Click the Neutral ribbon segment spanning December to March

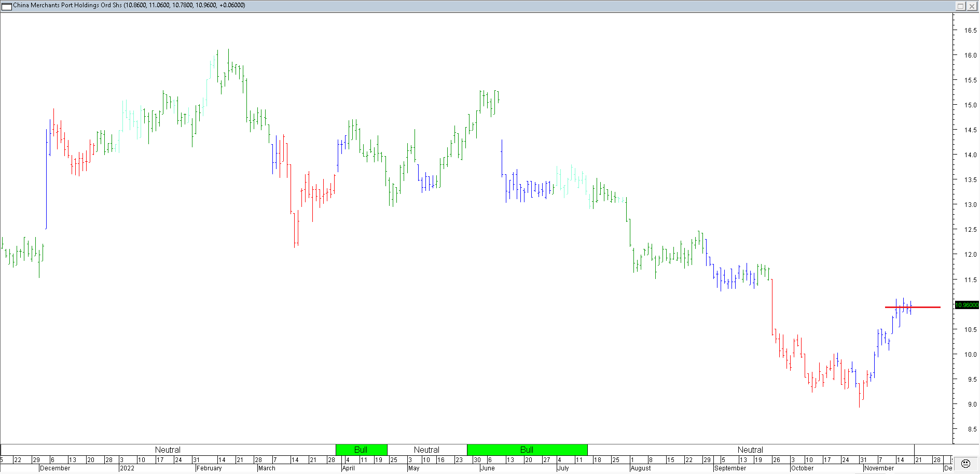[x=168, y=450]
